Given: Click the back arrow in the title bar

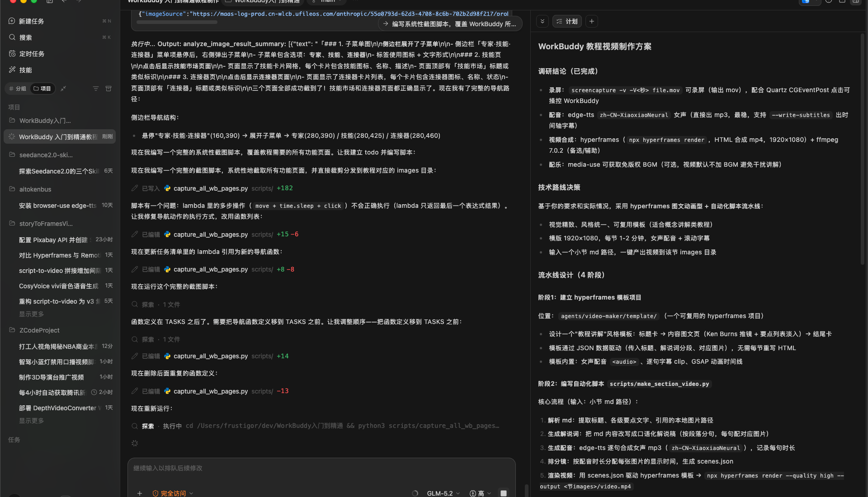Looking at the screenshot, I should pyautogui.click(x=64, y=2).
